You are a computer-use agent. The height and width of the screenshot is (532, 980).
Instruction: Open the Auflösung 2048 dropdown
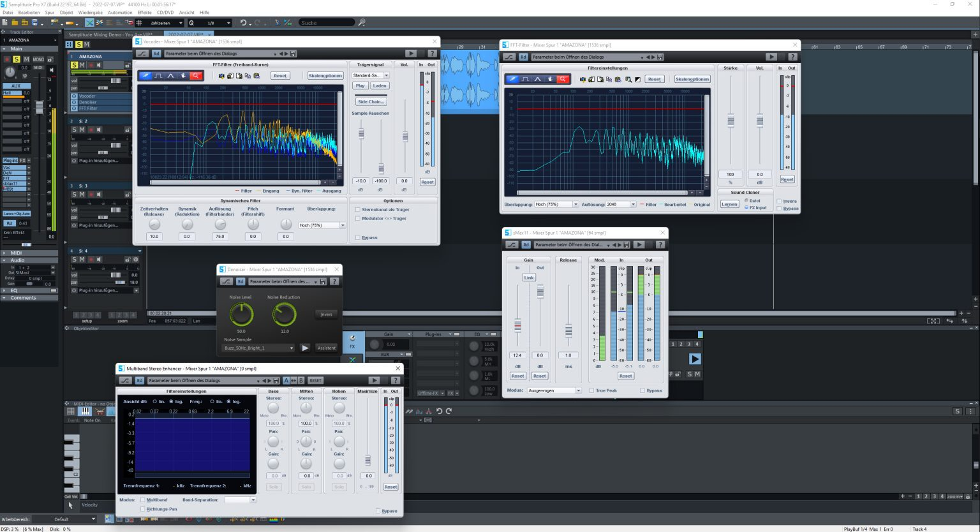(x=621, y=204)
